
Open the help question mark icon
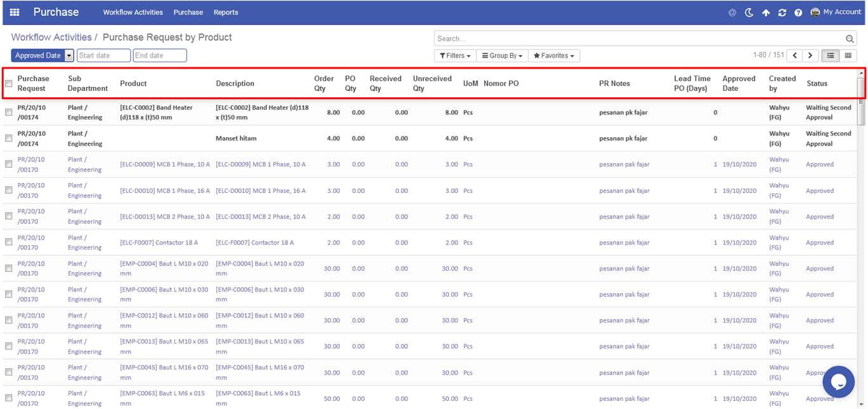[x=798, y=13]
